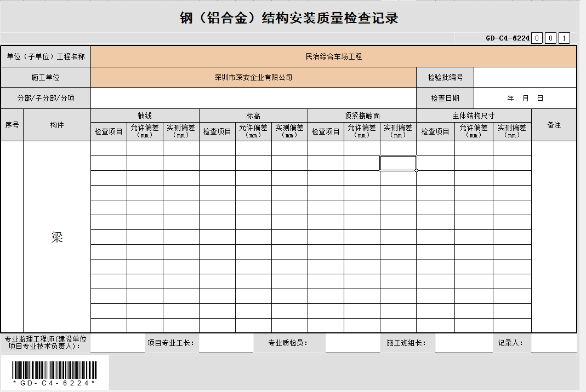Select the empty 分部/子分部/分项 value field
Screen dimensions: 586x392
pyautogui.click(x=253, y=98)
